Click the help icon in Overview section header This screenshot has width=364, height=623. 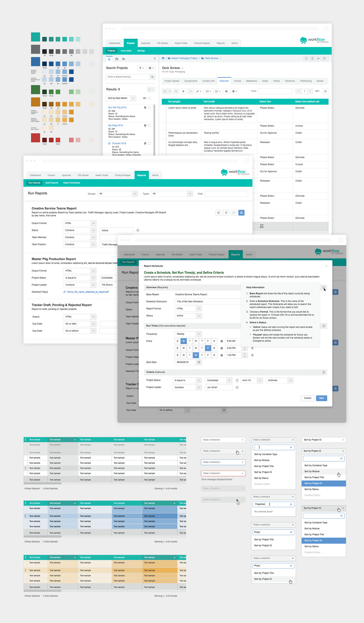tap(323, 288)
